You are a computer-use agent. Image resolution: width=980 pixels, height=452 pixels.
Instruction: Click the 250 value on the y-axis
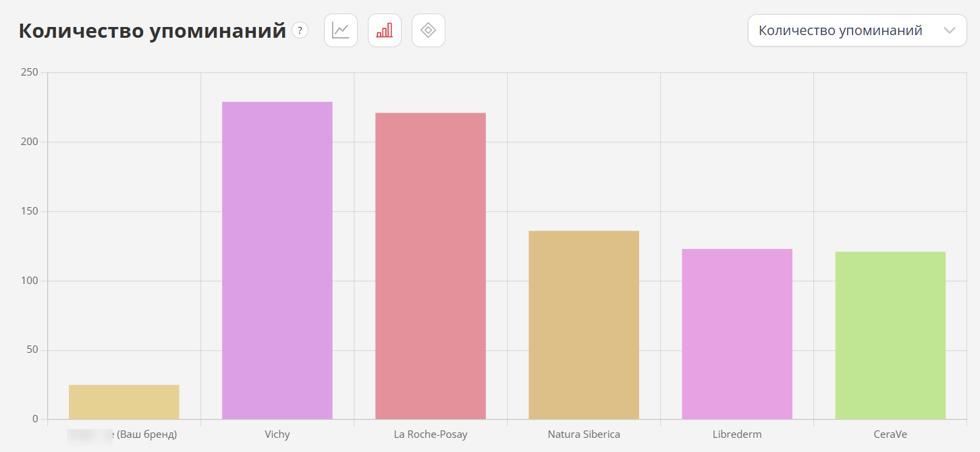pos(30,72)
